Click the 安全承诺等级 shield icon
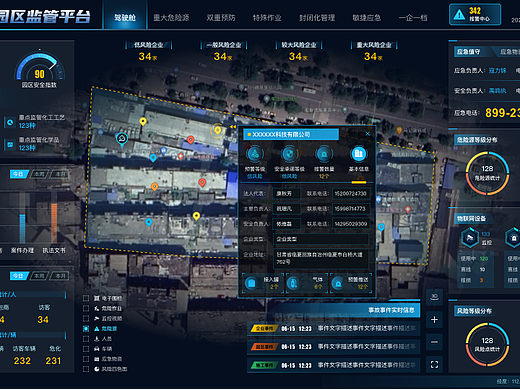 pyautogui.click(x=289, y=154)
